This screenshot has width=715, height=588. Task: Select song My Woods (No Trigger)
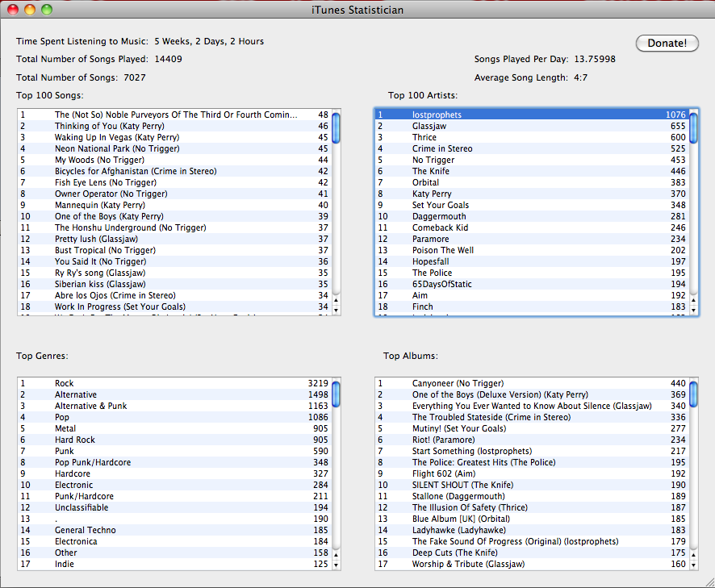click(174, 160)
